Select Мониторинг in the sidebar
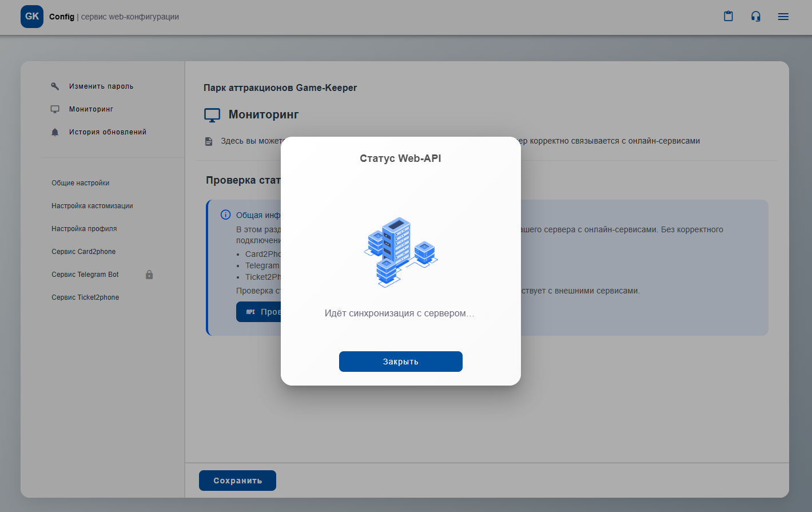This screenshot has width=812, height=512. 91,109
